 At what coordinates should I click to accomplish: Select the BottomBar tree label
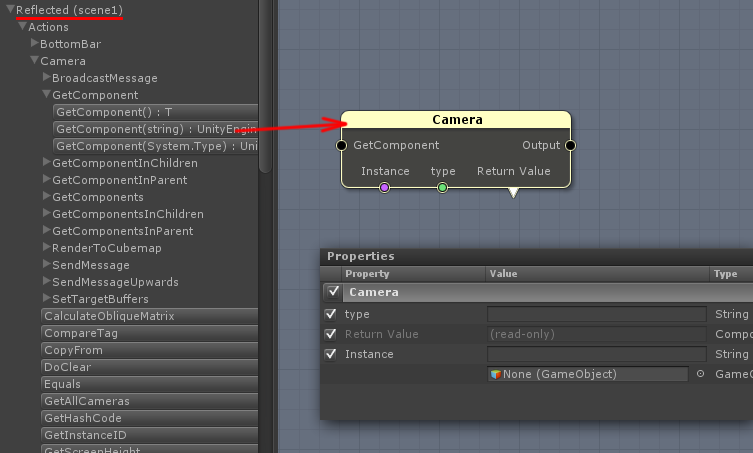[71, 44]
